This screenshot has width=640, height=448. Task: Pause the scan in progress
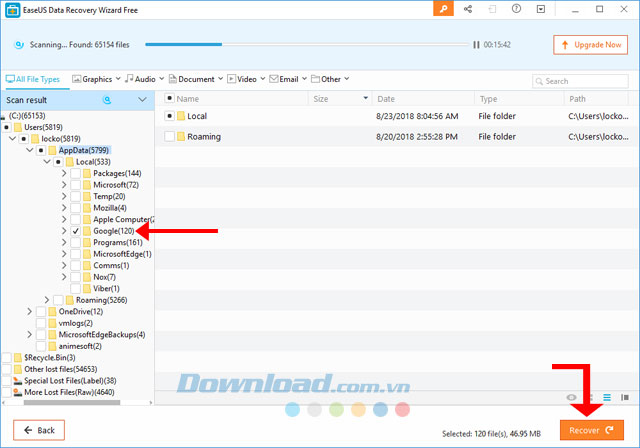476,45
